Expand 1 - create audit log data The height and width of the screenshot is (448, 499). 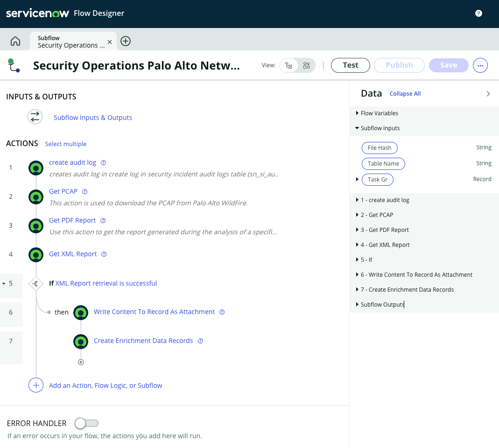pyautogui.click(x=357, y=200)
